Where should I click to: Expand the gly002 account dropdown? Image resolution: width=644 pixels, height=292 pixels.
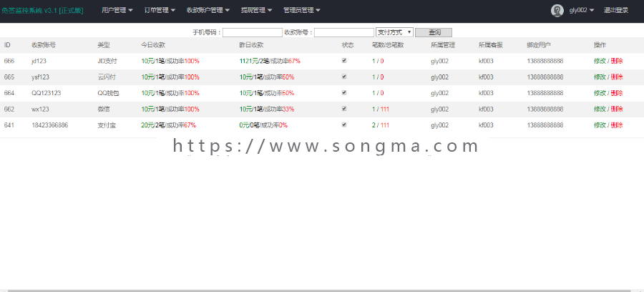[582, 10]
